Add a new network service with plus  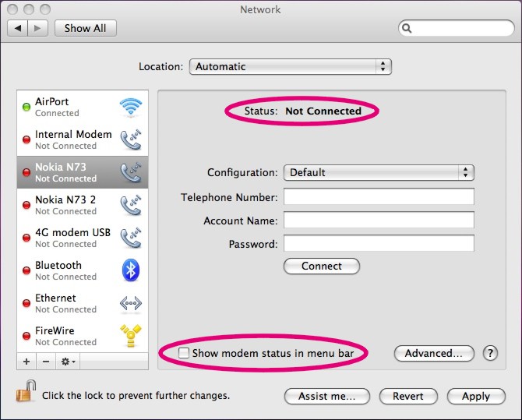click(26, 362)
